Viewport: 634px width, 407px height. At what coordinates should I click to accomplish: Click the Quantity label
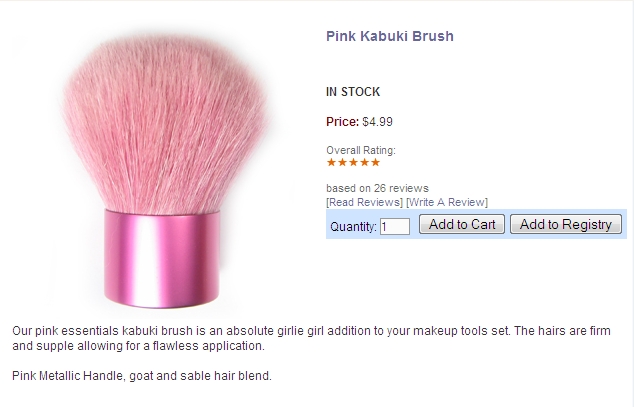pos(353,226)
